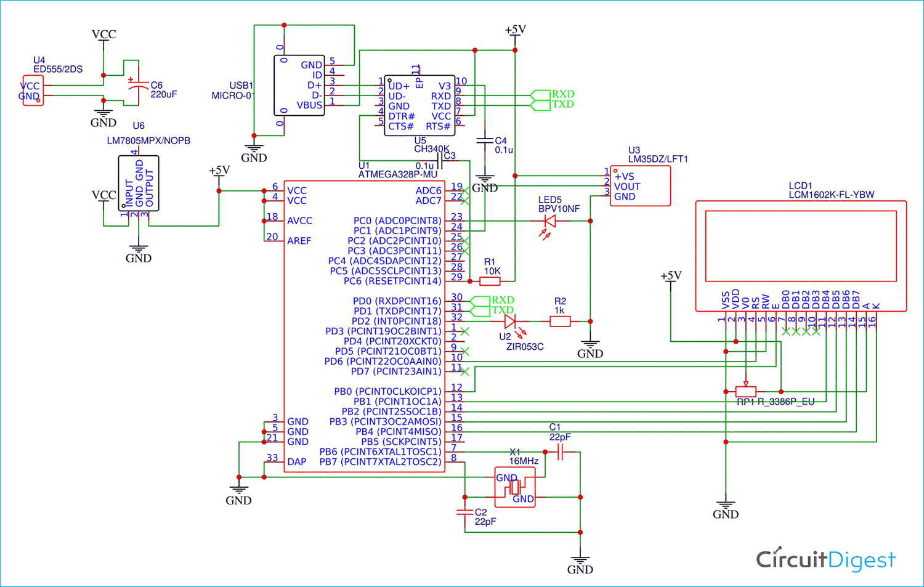Click the R1 10K resistor symbol
924x587 pixels.
[x=490, y=281]
